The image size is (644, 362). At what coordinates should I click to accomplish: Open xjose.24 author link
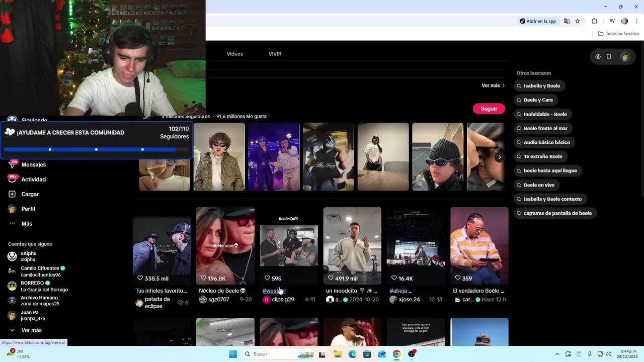pyautogui.click(x=409, y=300)
